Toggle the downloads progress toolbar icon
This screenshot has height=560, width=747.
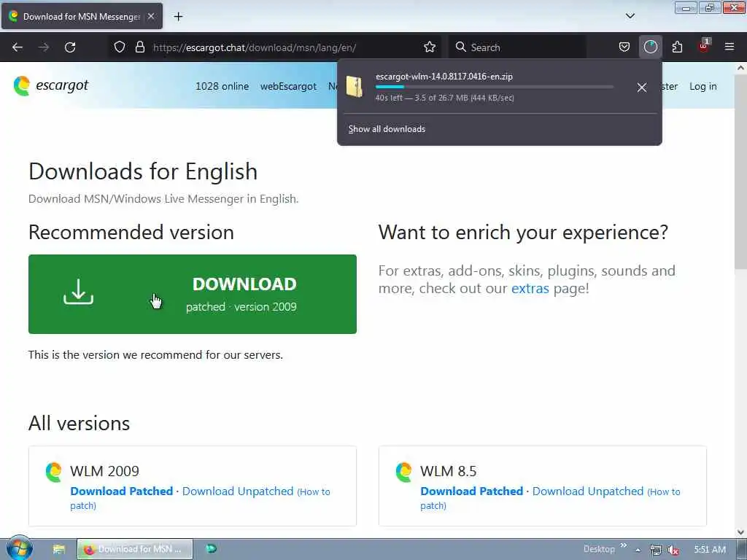(650, 47)
